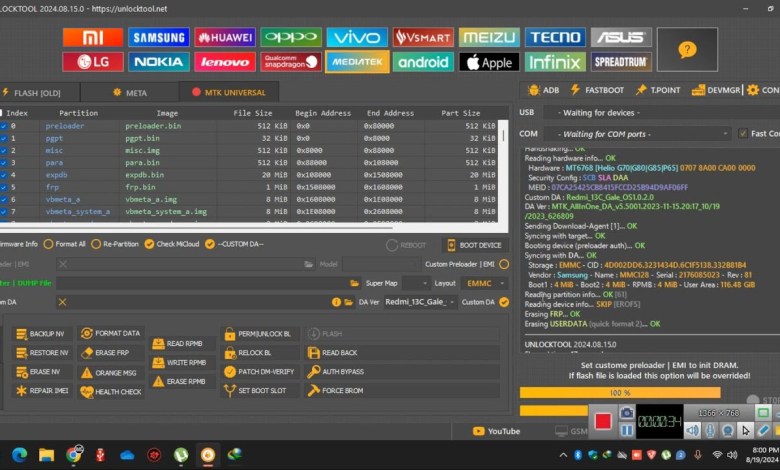Select the Meizu brand logo

pos(489,37)
